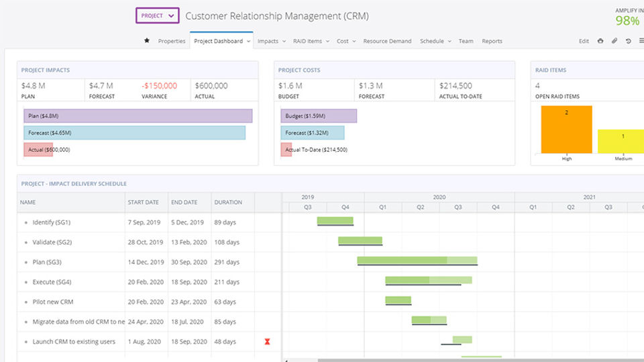644x362 pixels.
Task: Click the print icon in the toolbar
Action: click(600, 41)
